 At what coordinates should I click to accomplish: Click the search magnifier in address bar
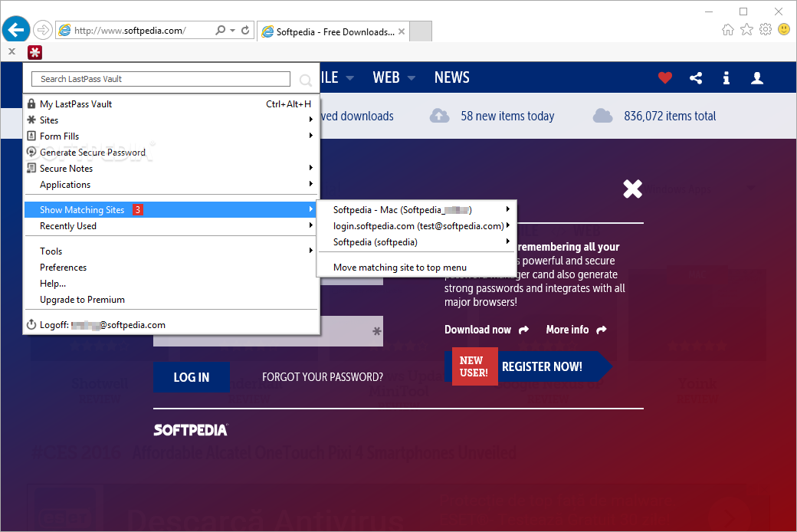(x=220, y=30)
